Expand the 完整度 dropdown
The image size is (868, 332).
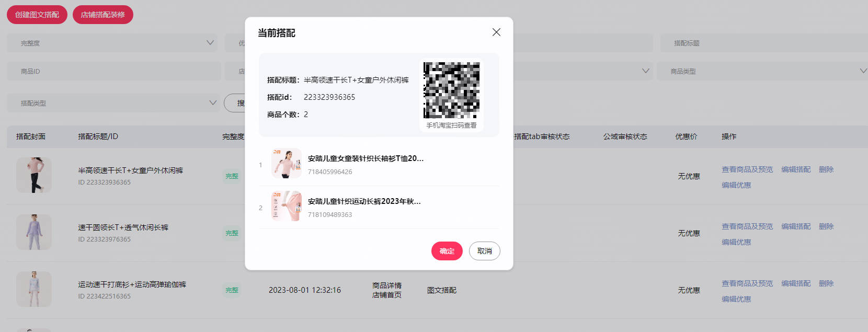[x=114, y=43]
